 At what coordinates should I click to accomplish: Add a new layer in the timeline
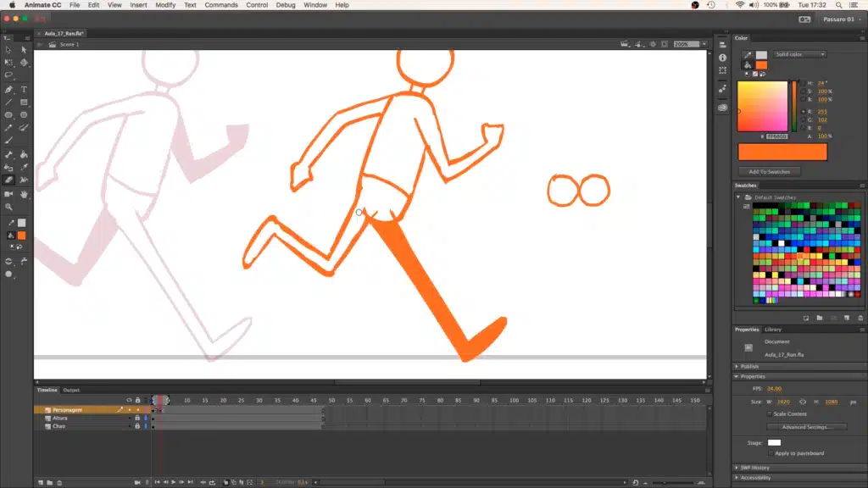[40, 482]
